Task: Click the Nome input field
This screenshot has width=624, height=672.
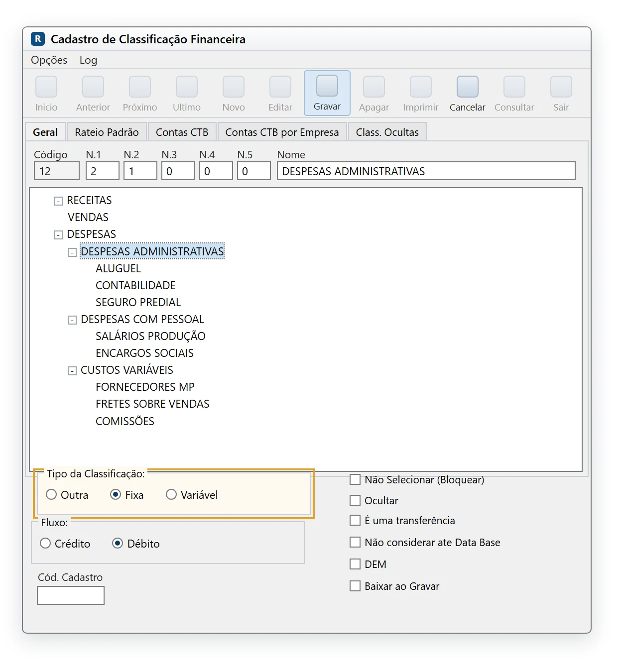Action: pyautogui.click(x=426, y=171)
